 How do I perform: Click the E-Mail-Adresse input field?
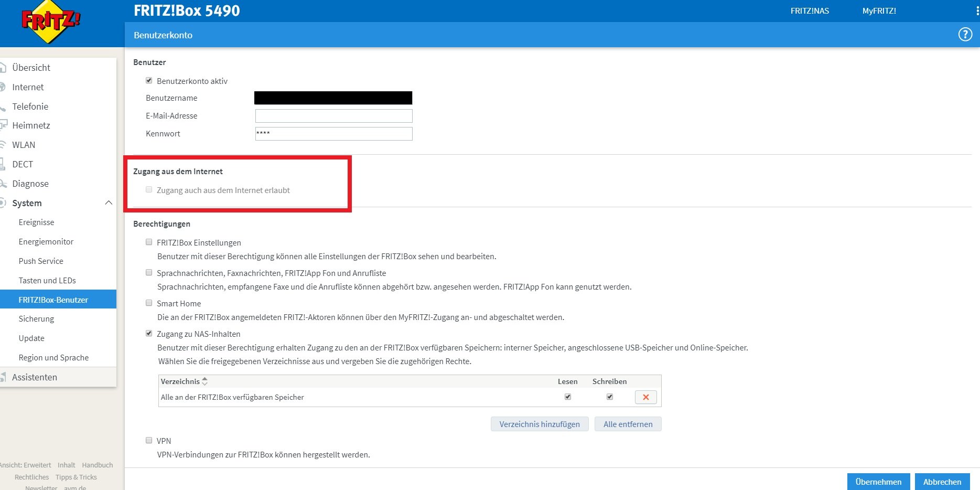click(x=333, y=116)
